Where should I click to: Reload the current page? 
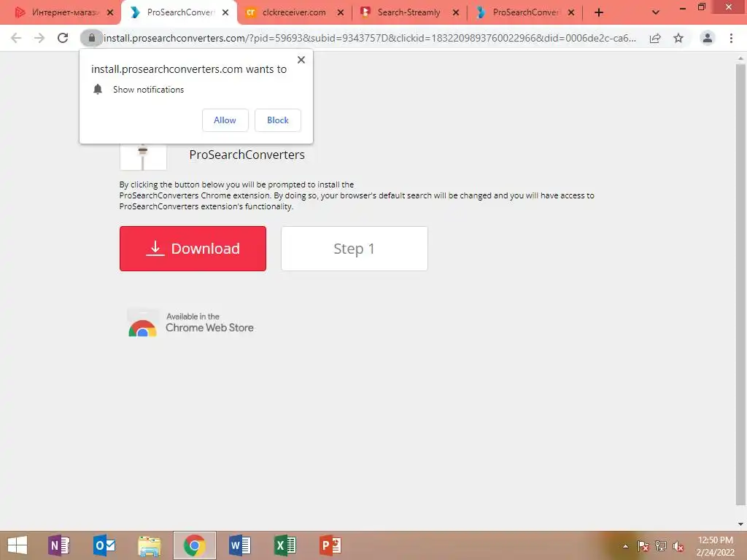click(63, 38)
